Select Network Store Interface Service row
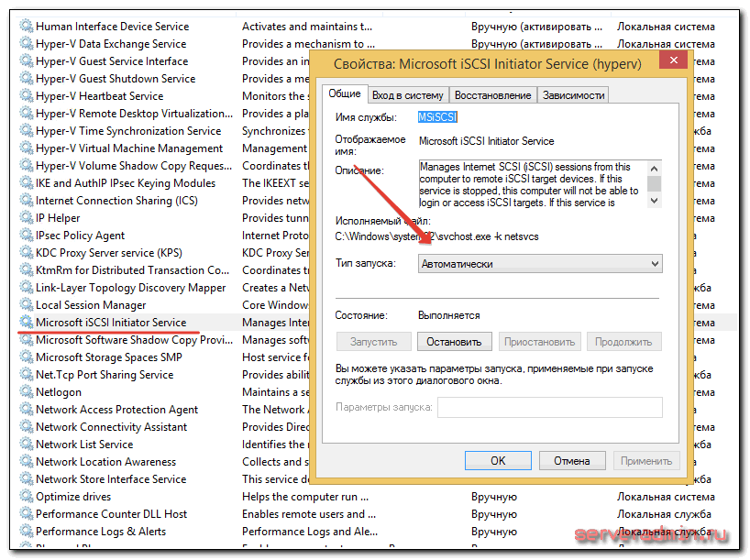 click(111, 478)
